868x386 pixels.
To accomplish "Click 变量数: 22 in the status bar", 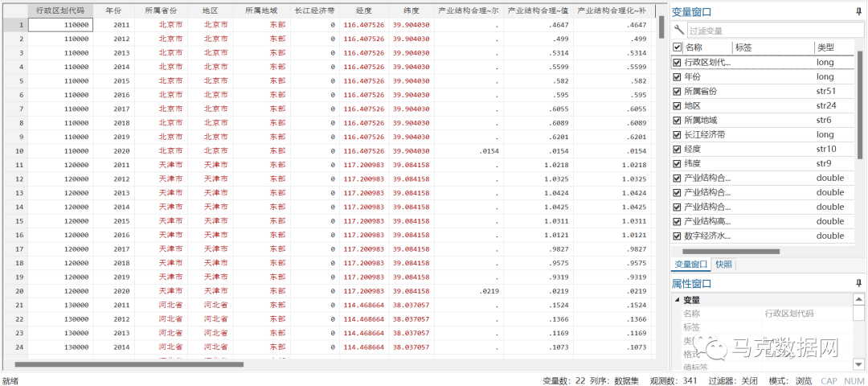I will tap(563, 380).
